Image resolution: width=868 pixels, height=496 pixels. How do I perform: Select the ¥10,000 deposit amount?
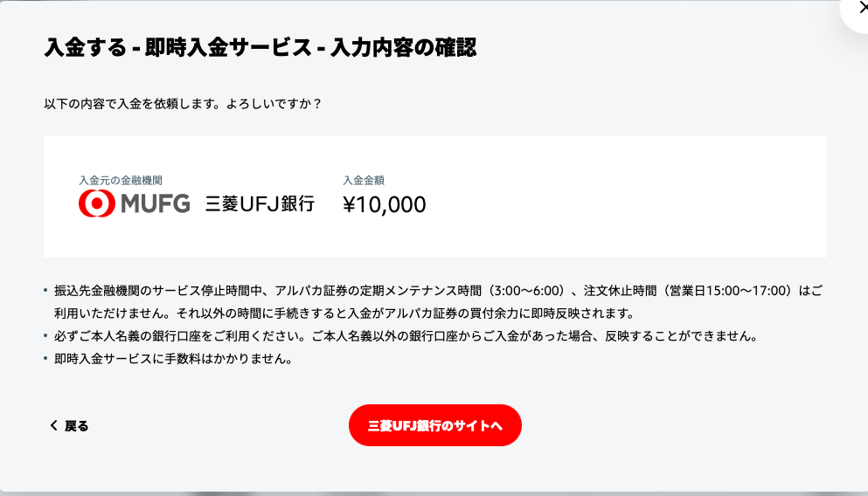(x=385, y=204)
